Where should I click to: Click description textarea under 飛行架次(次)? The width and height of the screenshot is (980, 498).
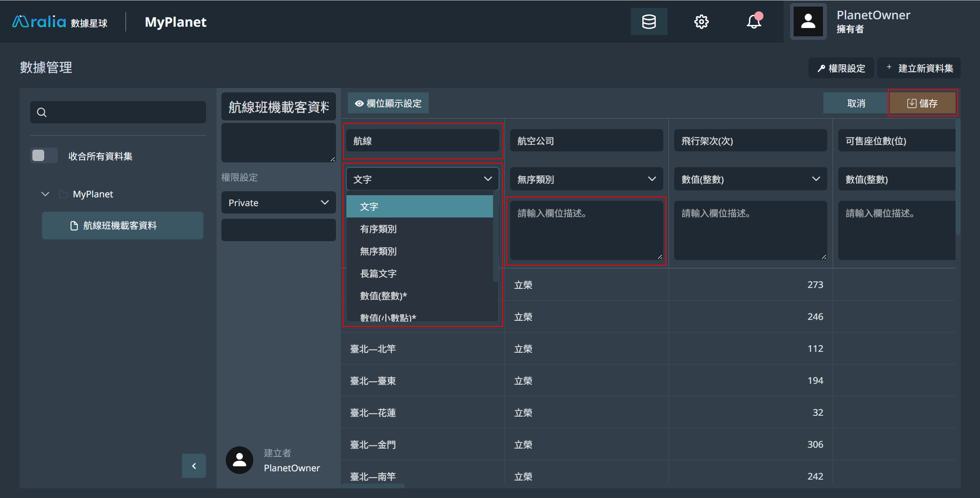coord(750,231)
